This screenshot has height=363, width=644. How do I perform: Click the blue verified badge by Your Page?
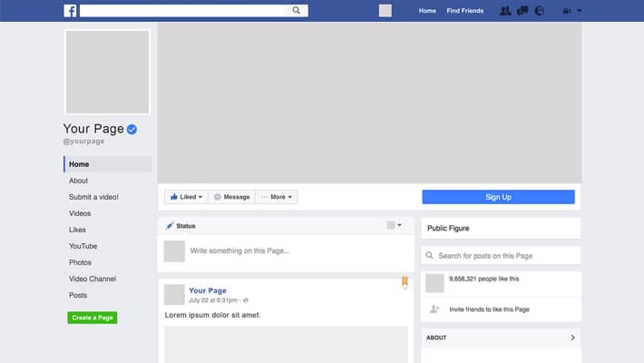[x=132, y=129]
